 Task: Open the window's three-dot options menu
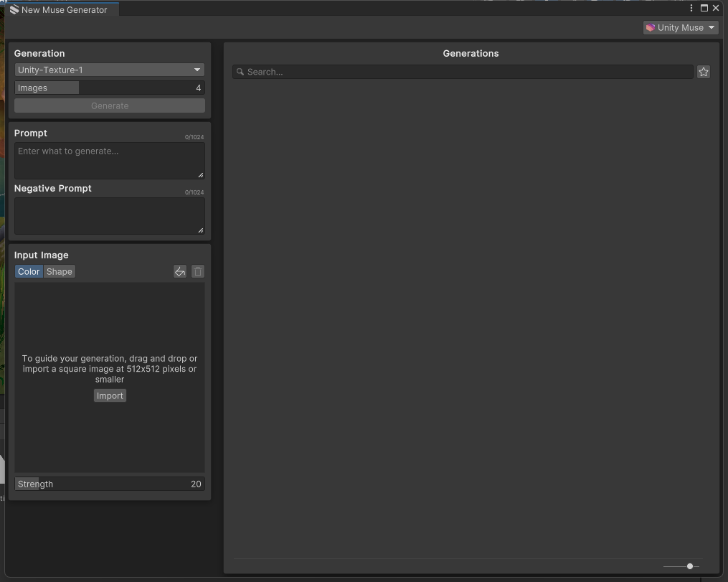tap(691, 8)
